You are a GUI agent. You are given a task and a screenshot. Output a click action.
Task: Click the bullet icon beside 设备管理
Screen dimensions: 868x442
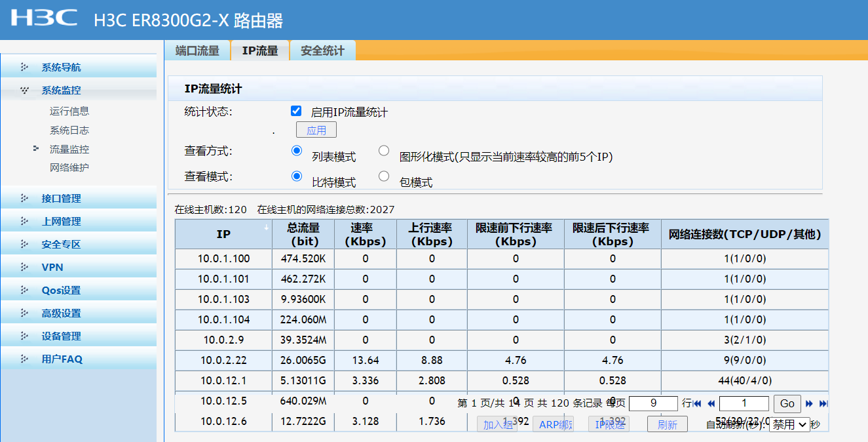click(x=24, y=336)
